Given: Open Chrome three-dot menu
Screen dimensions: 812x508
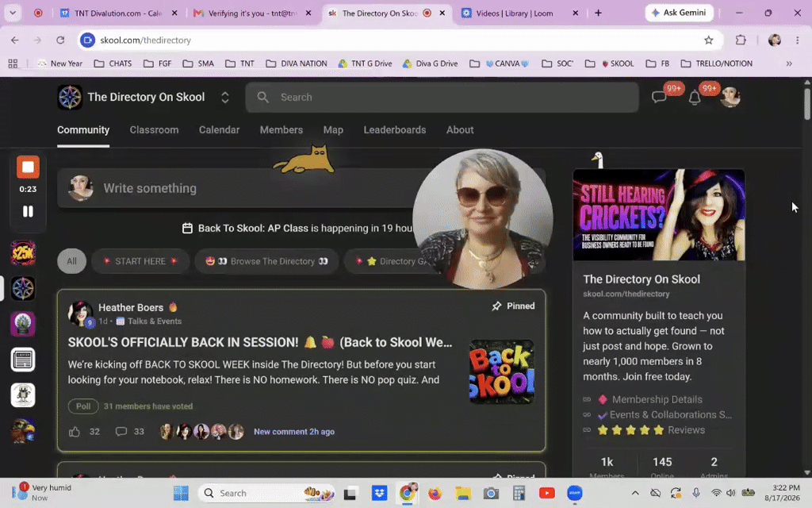Looking at the screenshot, I should [798, 40].
